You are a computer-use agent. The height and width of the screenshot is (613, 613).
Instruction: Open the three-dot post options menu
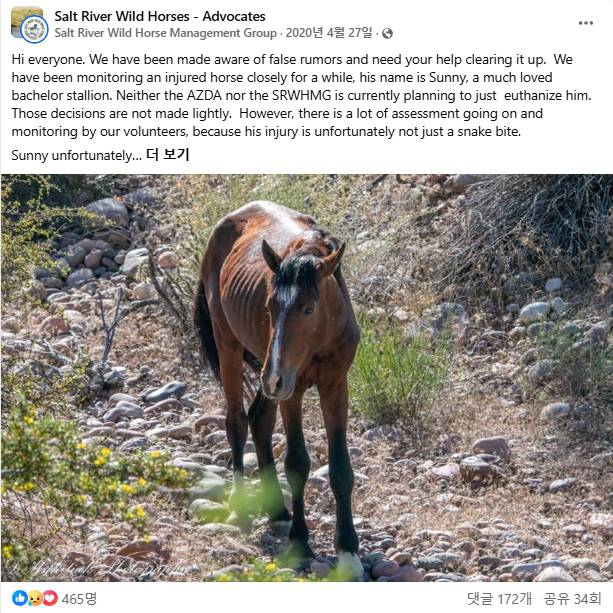coord(585,23)
